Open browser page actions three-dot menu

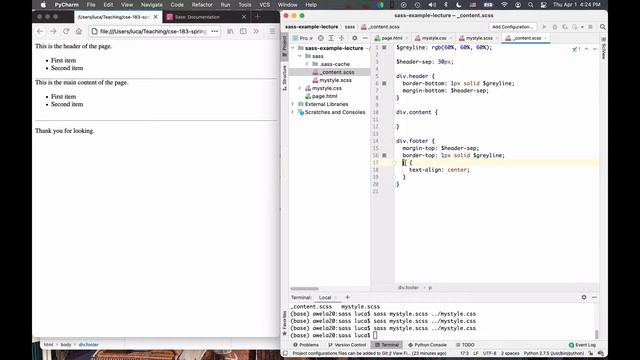[215, 31]
